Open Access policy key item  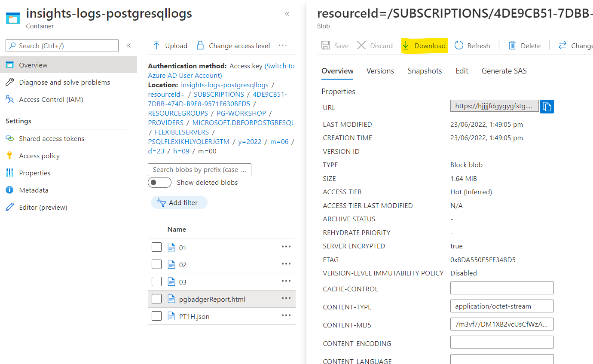pyautogui.click(x=39, y=156)
